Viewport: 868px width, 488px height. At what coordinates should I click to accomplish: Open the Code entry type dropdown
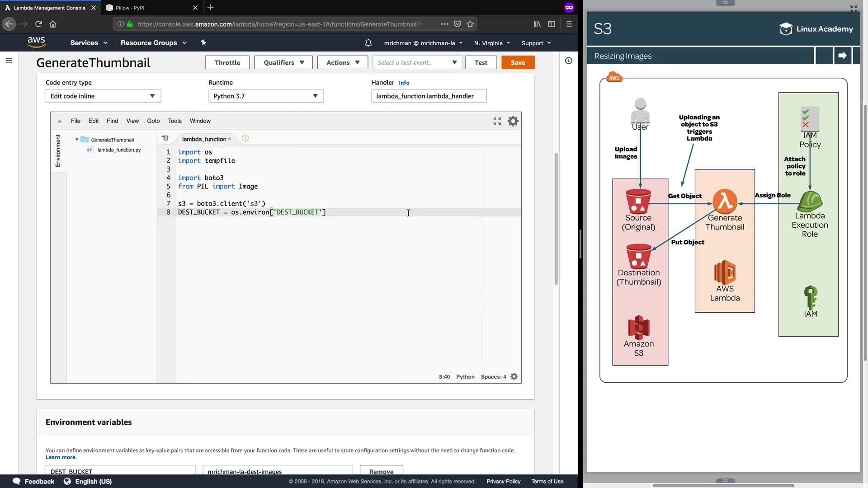point(103,96)
